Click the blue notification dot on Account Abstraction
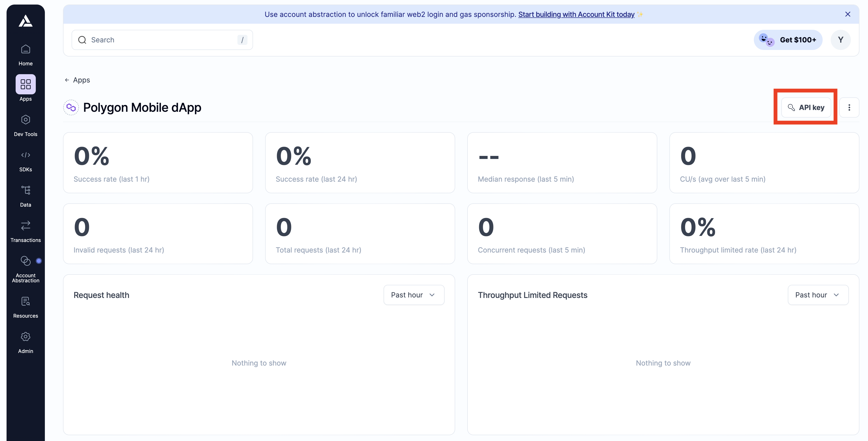This screenshot has width=868, height=441. tap(39, 260)
